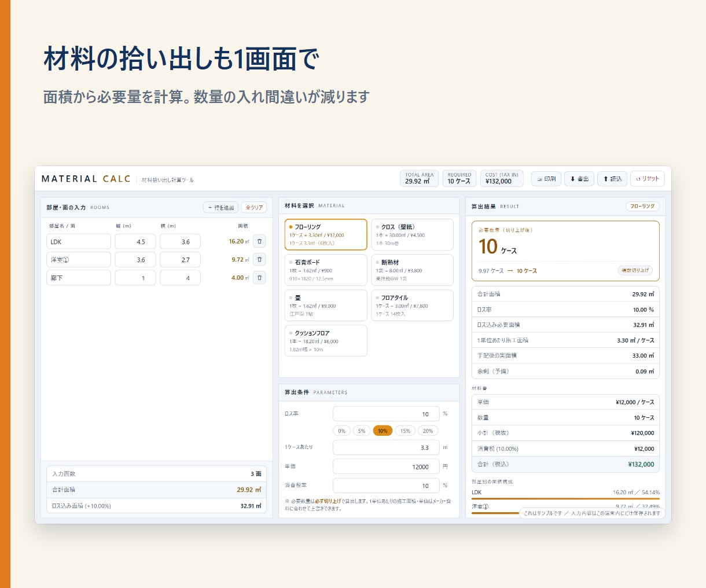Image resolution: width=706 pixels, height=588 pixels.
Task: Click the LDK area value 16.20 ㎡
Action: 239,241
